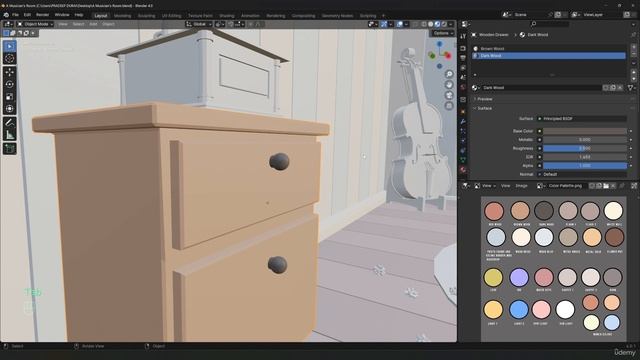Choose the Add Cube tool

[x=9, y=149]
